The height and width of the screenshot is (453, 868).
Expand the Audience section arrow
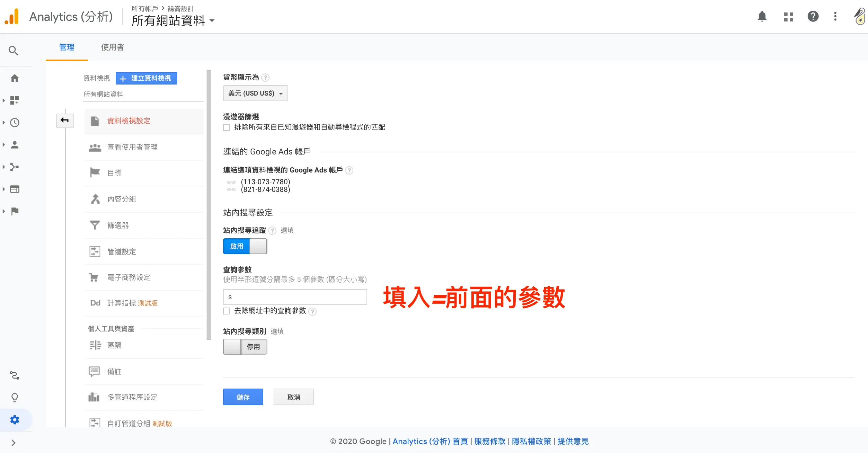3,145
